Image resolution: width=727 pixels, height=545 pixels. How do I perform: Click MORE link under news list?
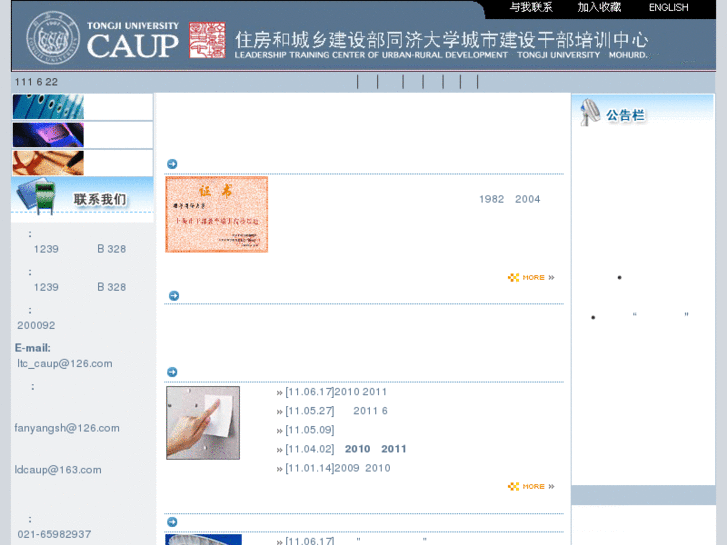pos(531,486)
